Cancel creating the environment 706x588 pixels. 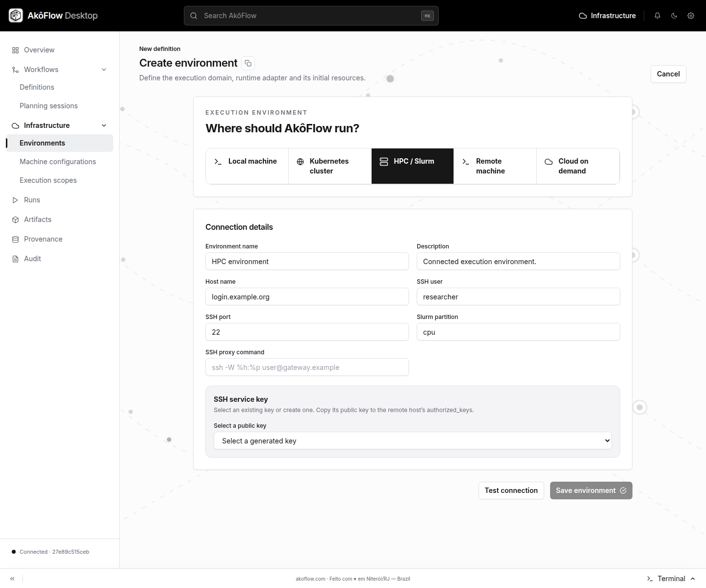coord(668,74)
